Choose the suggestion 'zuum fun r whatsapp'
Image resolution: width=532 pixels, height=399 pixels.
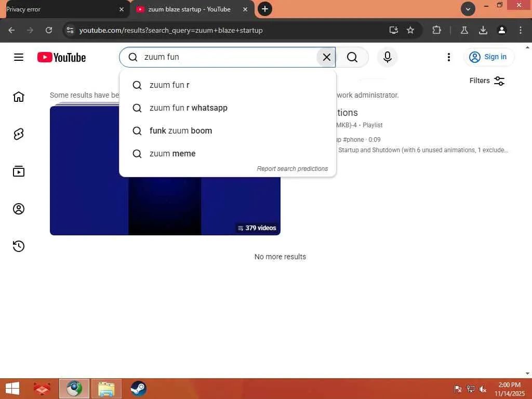[228, 108]
